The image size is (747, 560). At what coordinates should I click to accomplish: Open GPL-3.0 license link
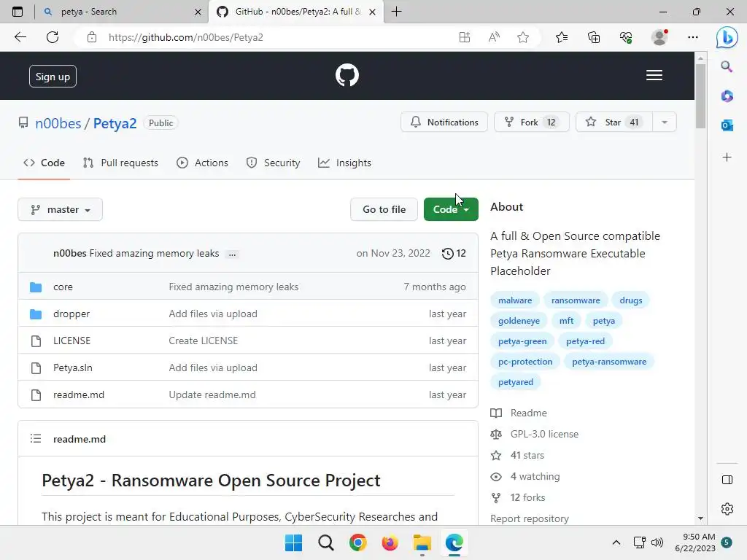tap(544, 435)
